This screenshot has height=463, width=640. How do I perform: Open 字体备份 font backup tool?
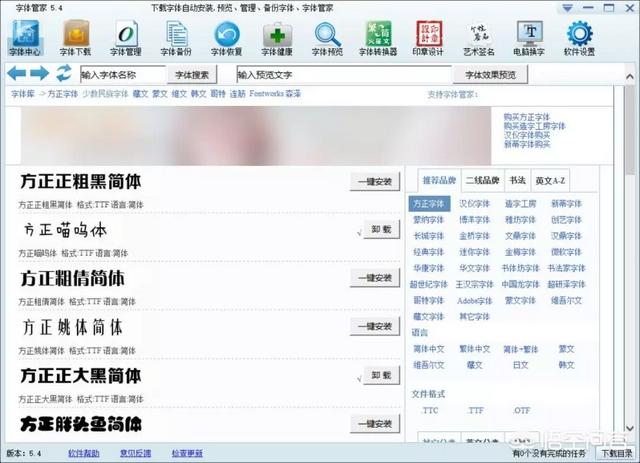(x=176, y=38)
